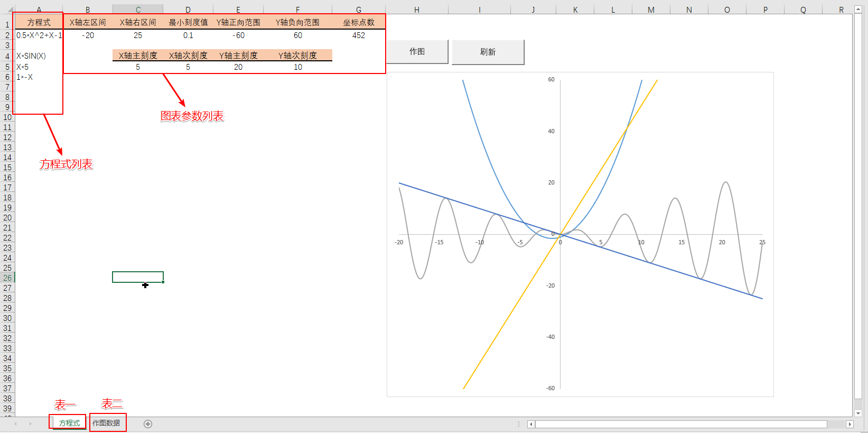
Task: Switch to the 方程式 sheet tab
Action: (69, 423)
